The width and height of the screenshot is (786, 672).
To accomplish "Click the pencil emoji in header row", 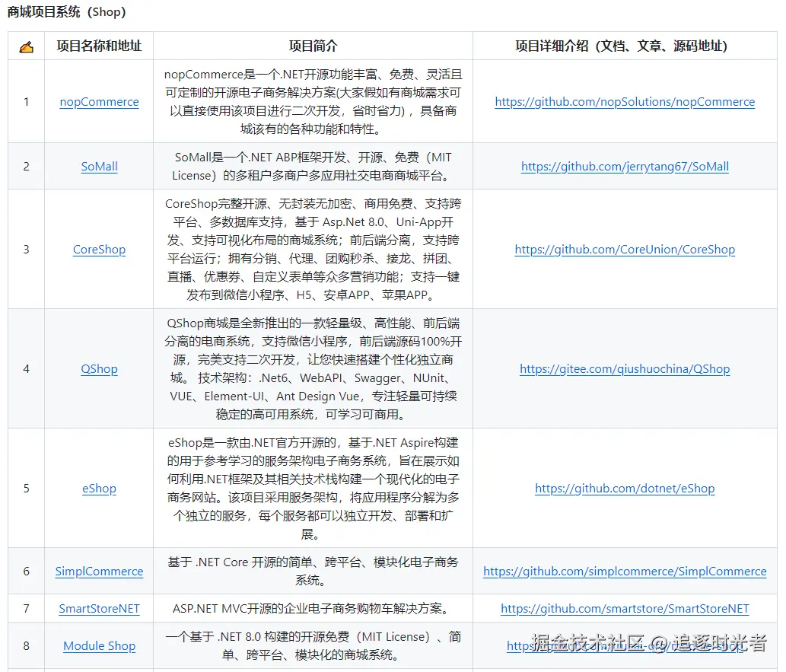I will click(26, 46).
